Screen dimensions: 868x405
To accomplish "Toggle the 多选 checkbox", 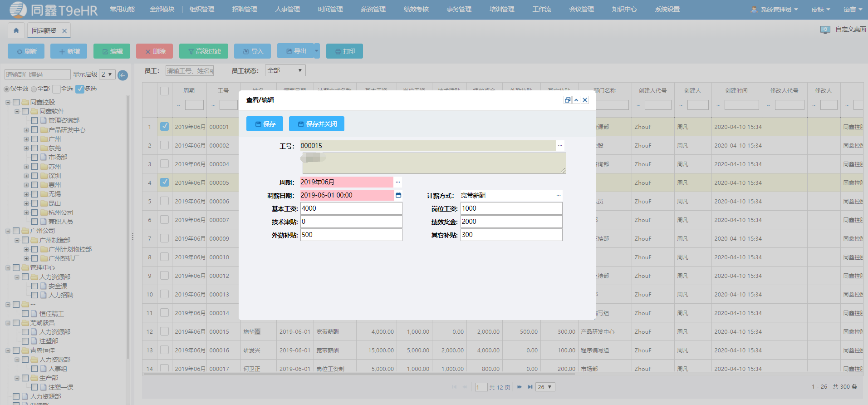I will (x=80, y=89).
